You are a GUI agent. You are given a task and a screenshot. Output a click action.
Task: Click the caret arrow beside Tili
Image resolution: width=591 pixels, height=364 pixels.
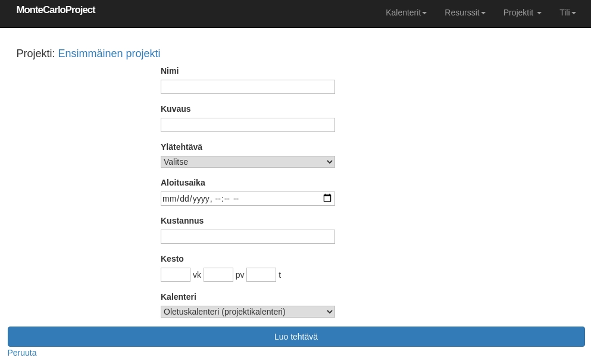tap(574, 13)
